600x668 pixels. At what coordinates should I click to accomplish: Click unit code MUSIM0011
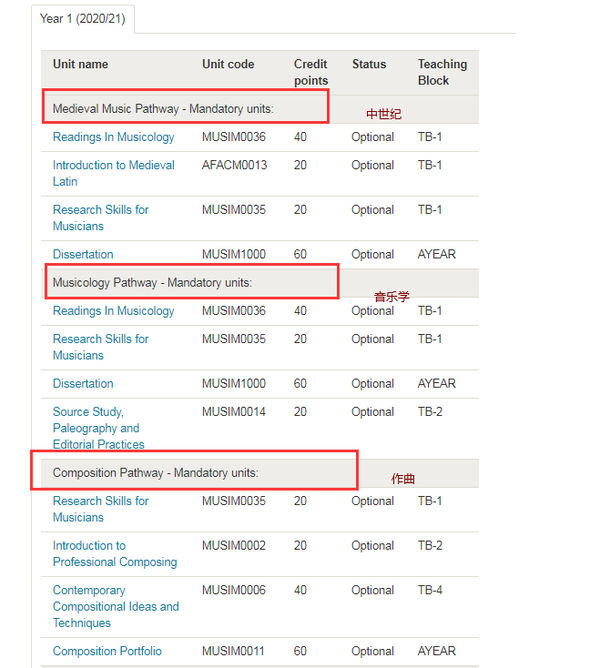[233, 651]
